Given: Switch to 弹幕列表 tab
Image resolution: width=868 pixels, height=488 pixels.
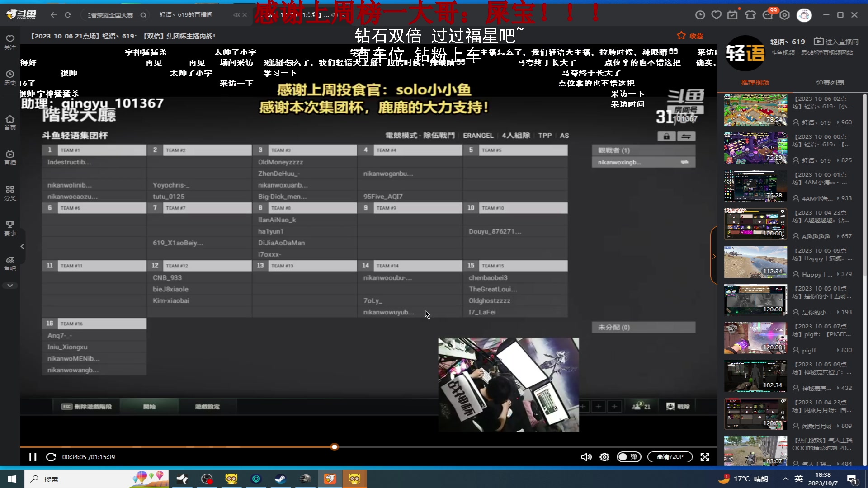Looking at the screenshot, I should tap(830, 83).
